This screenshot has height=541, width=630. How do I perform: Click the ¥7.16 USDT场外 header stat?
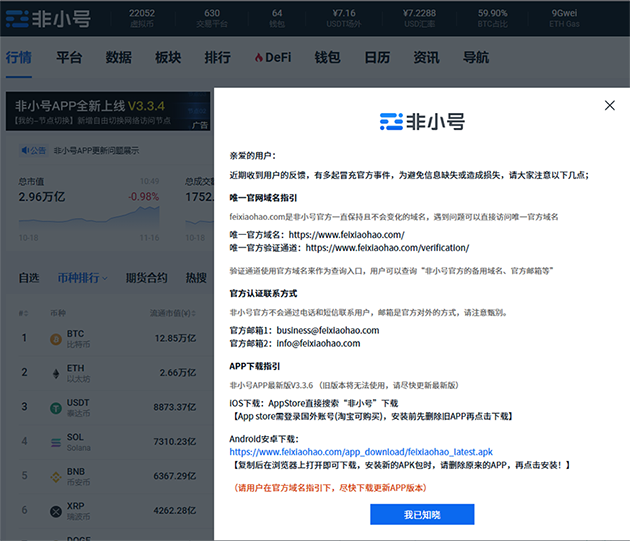[344, 18]
